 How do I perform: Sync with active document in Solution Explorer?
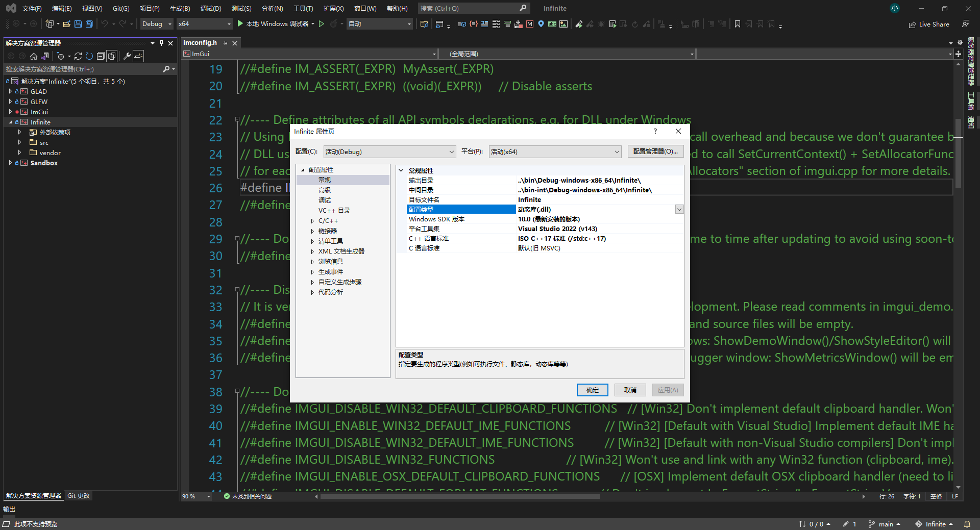click(x=78, y=56)
